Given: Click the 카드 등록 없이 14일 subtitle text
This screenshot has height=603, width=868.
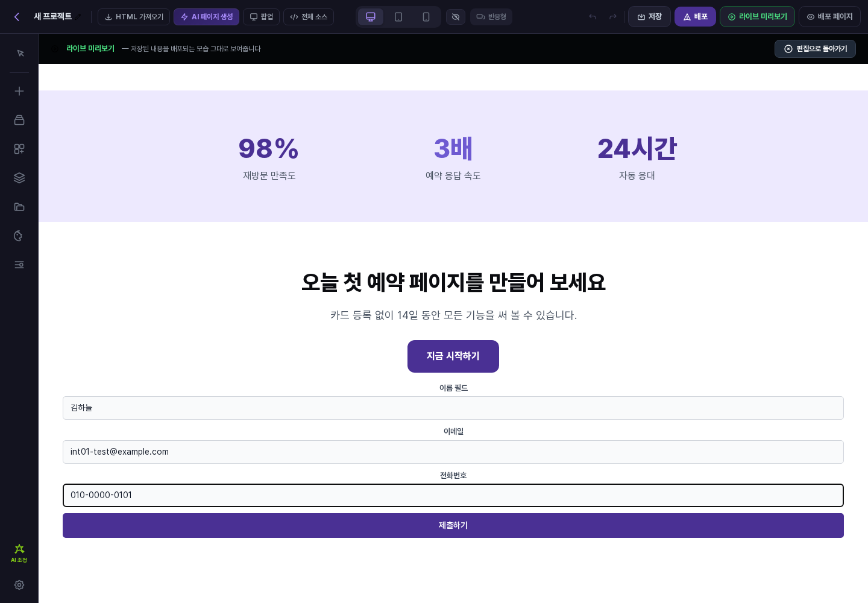Looking at the screenshot, I should 453,315.
